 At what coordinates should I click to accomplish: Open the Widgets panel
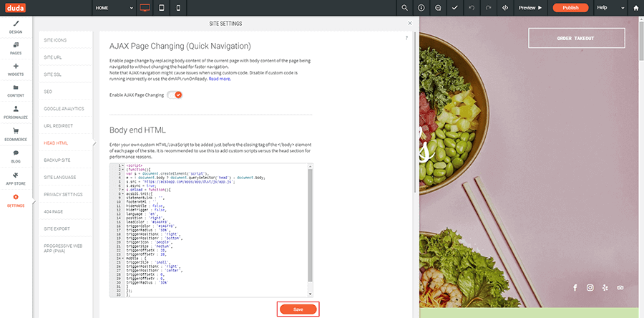tap(16, 70)
